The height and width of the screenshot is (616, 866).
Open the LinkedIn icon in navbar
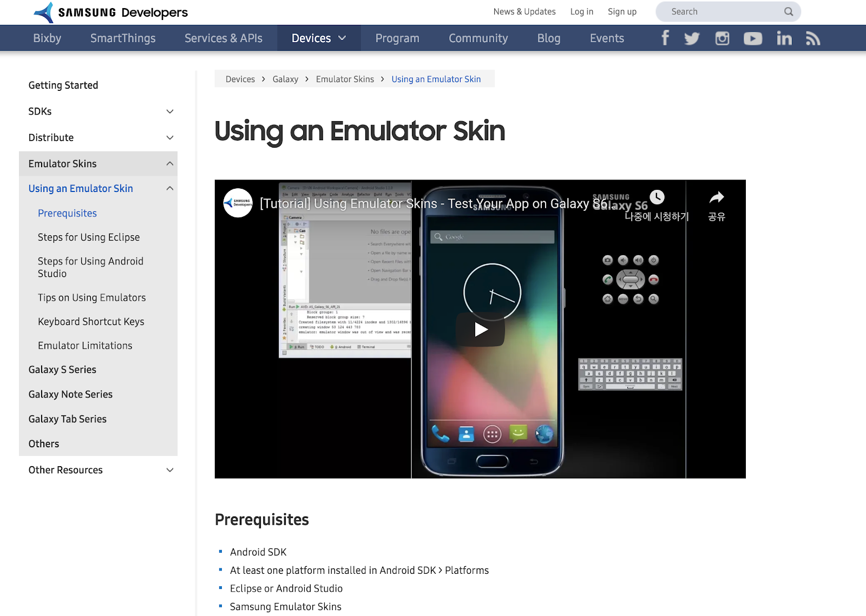tap(784, 38)
